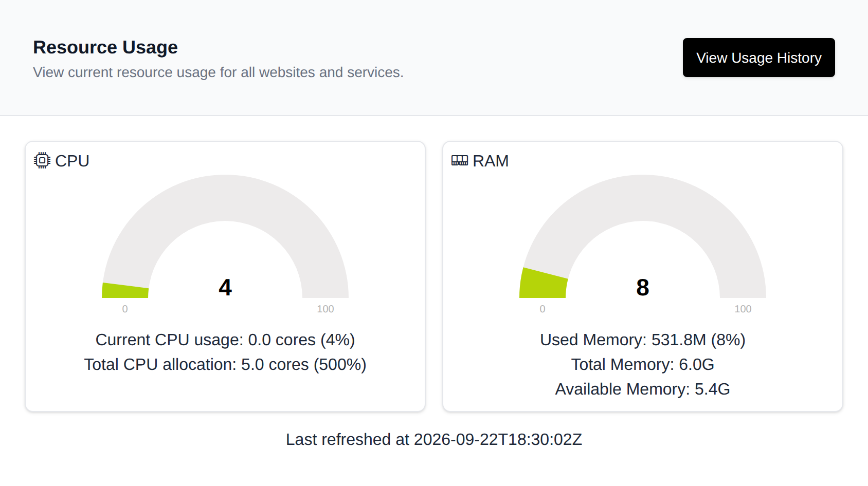The image size is (868, 486).
Task: Click the RAM gauge 100 max label
Action: pyautogui.click(x=743, y=309)
